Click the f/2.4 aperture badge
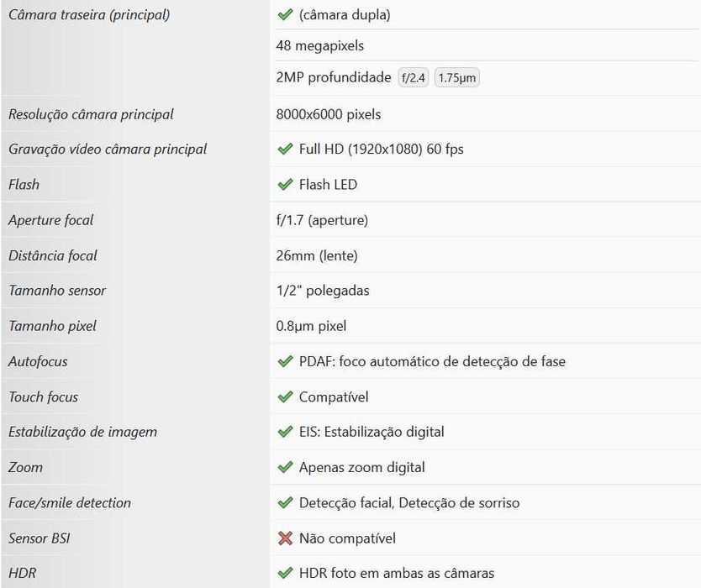The width and height of the screenshot is (701, 588). (x=413, y=78)
